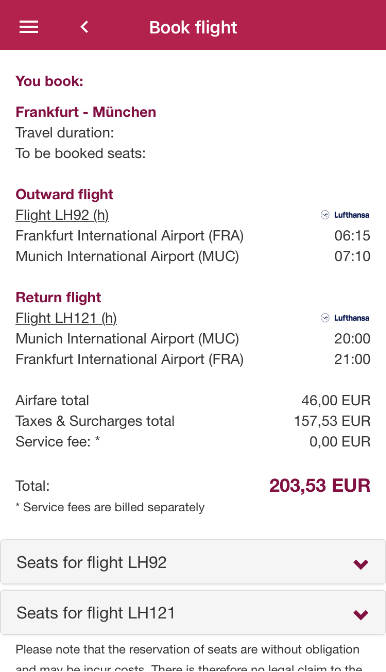Go back using the left arrow
Viewport: 386px width, 672px height.
pos(84,27)
